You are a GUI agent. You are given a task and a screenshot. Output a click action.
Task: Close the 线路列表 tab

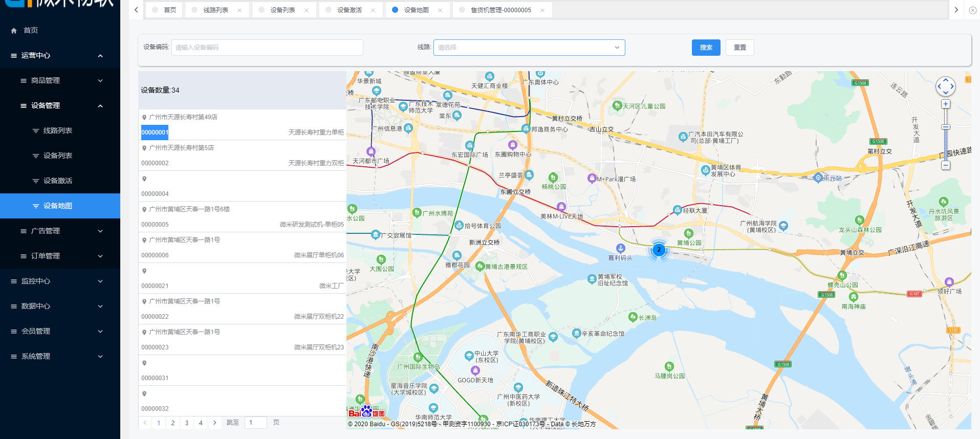pyautogui.click(x=239, y=10)
